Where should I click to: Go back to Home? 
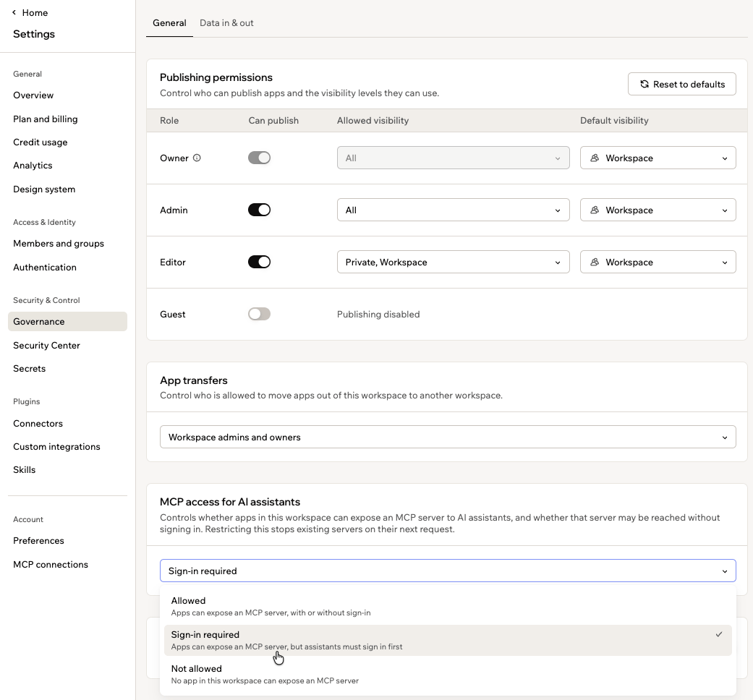(x=30, y=12)
